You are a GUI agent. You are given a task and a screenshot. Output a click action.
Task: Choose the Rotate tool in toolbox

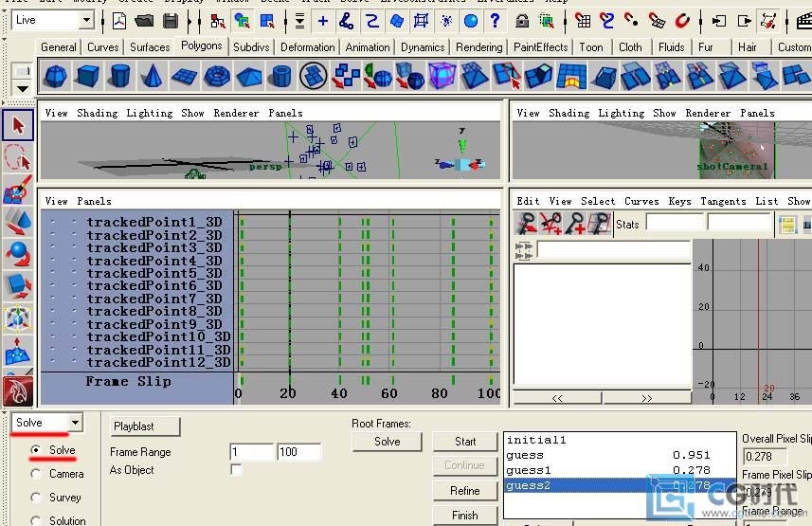coord(18,254)
